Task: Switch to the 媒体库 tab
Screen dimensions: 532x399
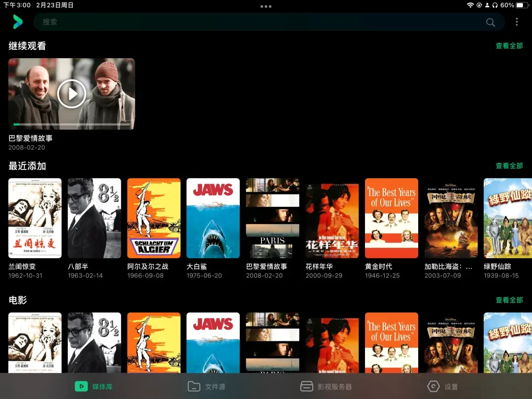Action: (94, 387)
